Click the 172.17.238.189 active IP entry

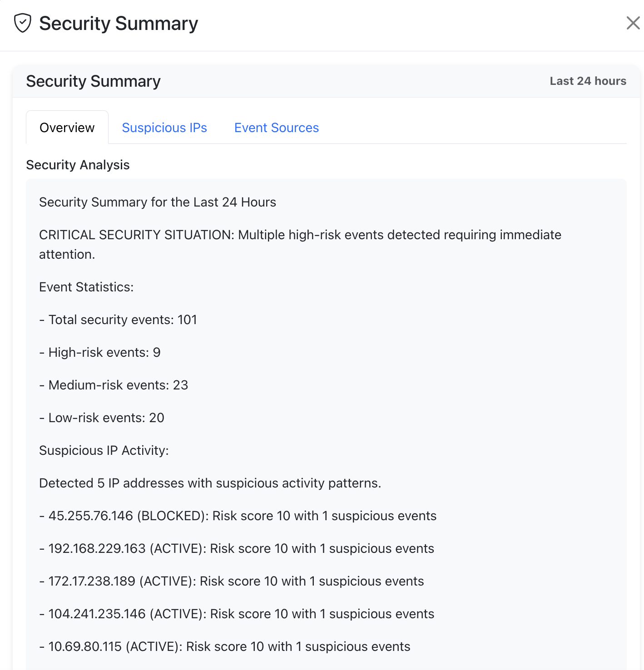coord(231,581)
